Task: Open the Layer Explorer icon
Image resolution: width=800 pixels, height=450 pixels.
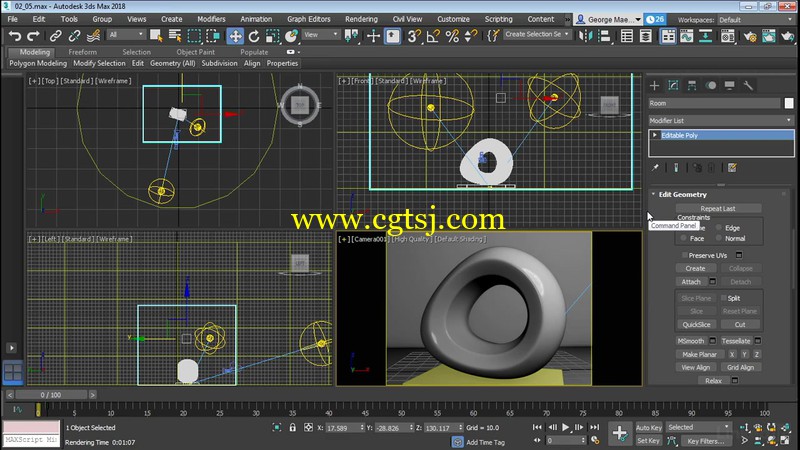Action: [645, 36]
